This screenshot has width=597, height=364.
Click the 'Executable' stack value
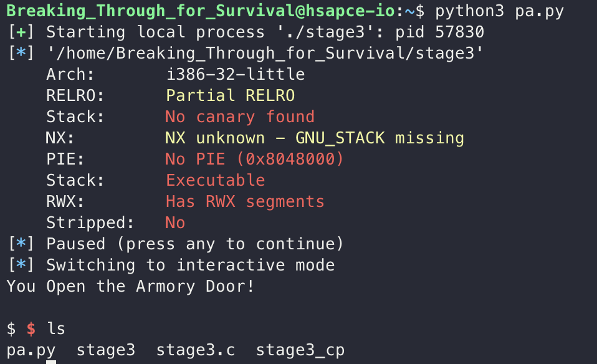click(216, 181)
